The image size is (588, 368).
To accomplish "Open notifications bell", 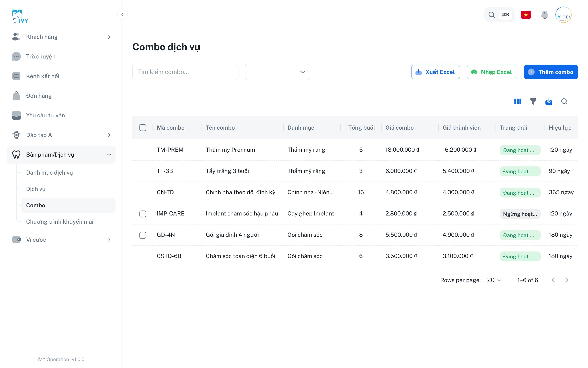I will (x=545, y=15).
